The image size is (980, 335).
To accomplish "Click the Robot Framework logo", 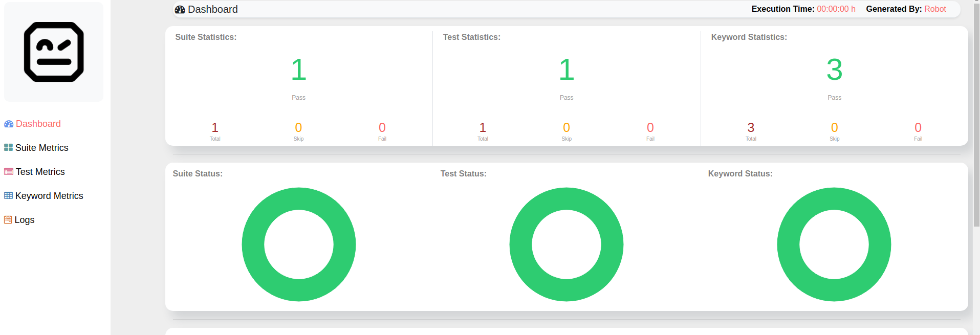I will pyautogui.click(x=54, y=52).
